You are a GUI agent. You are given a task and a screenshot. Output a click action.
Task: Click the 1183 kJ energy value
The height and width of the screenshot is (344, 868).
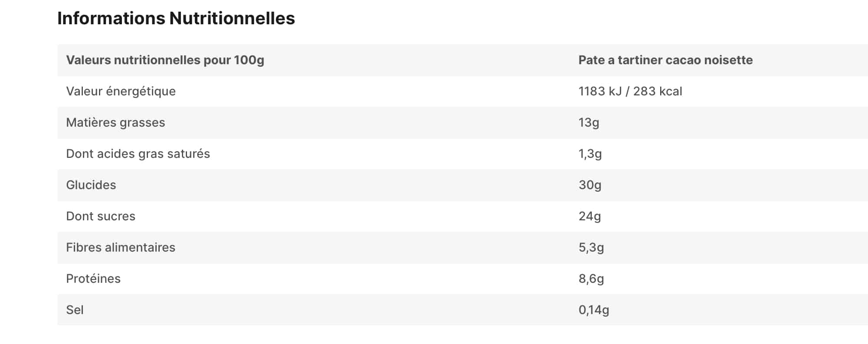600,91
